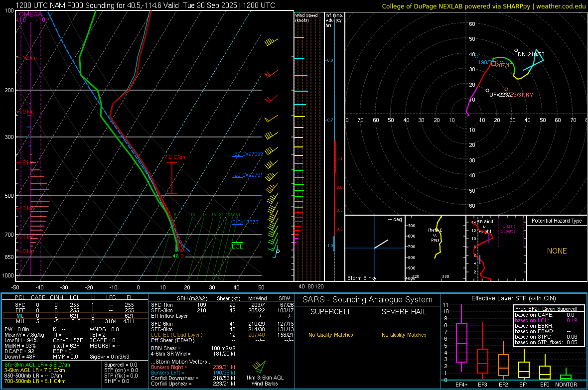Click the 7.2 C/km lapse rate label
This screenshot has width=588, height=390.
(175, 157)
